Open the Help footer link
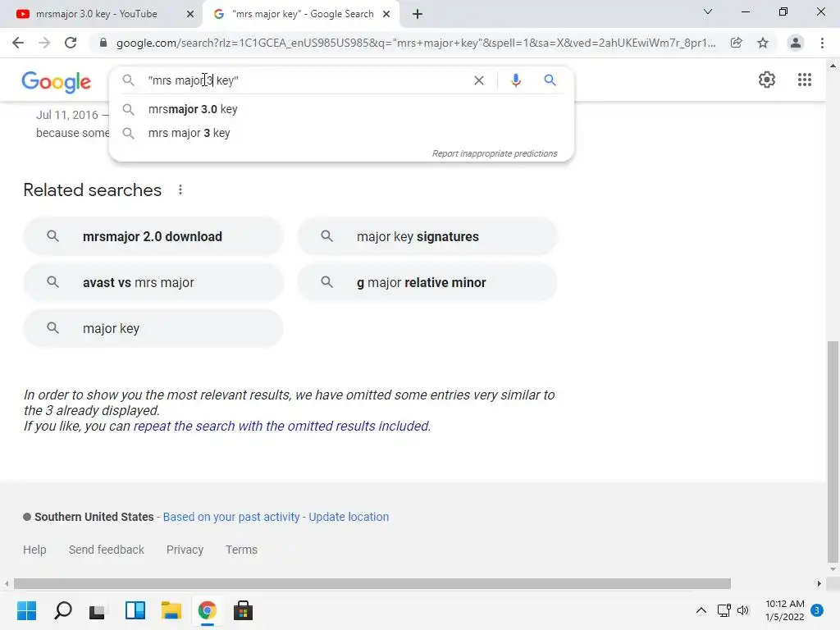840x630 pixels. pos(34,550)
